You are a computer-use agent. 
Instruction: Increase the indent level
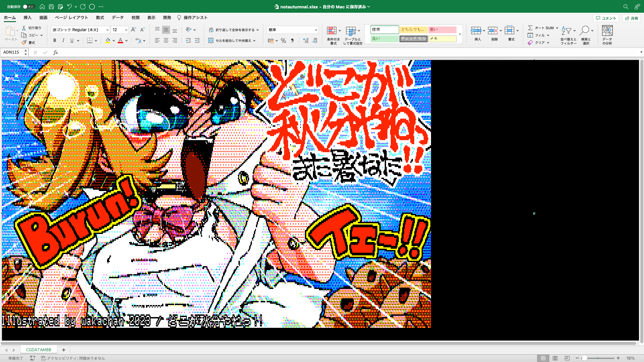point(197,41)
